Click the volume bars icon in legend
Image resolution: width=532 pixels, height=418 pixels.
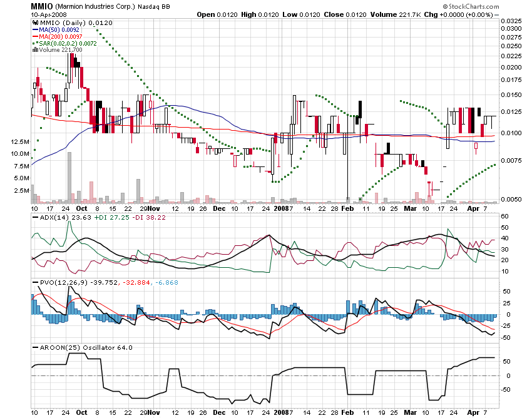[35, 49]
